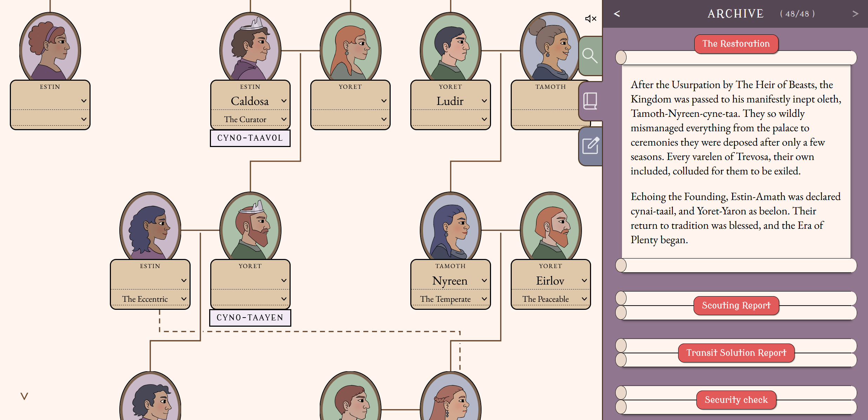Open the Scouting Report scroll
The height and width of the screenshot is (420, 868).
tap(736, 306)
